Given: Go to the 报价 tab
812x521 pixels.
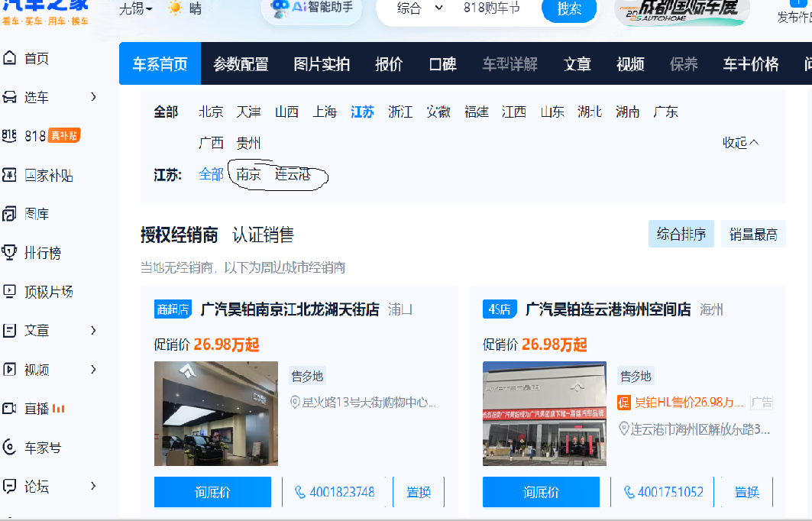Looking at the screenshot, I should point(389,63).
